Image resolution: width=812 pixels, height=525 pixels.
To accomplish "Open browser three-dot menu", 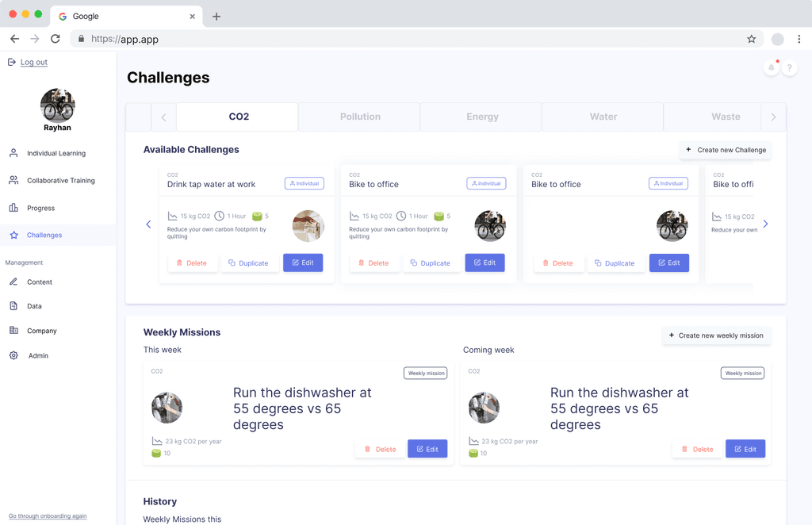I will [x=799, y=39].
